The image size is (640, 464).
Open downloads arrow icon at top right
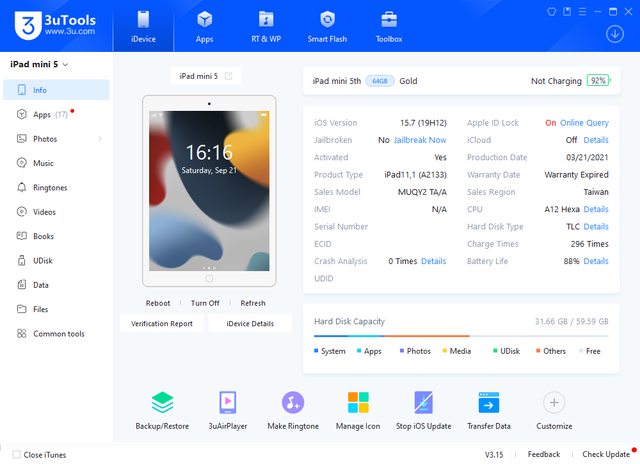(x=614, y=33)
